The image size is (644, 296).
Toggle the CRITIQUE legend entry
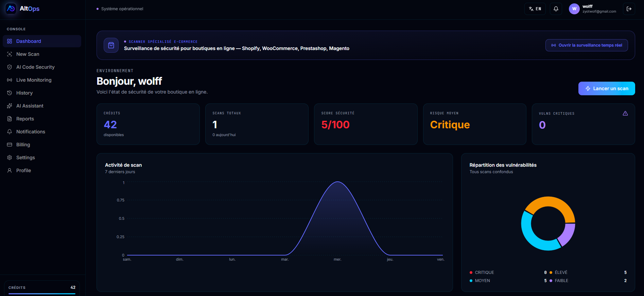tap(482, 273)
